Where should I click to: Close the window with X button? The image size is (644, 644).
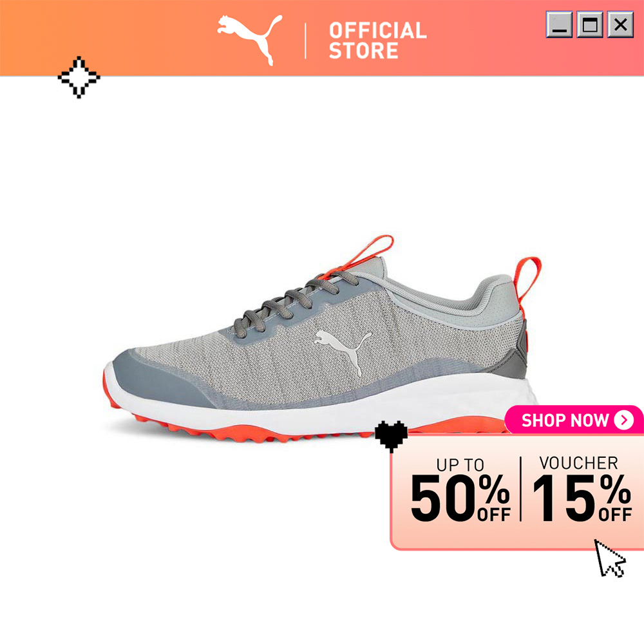620,24
